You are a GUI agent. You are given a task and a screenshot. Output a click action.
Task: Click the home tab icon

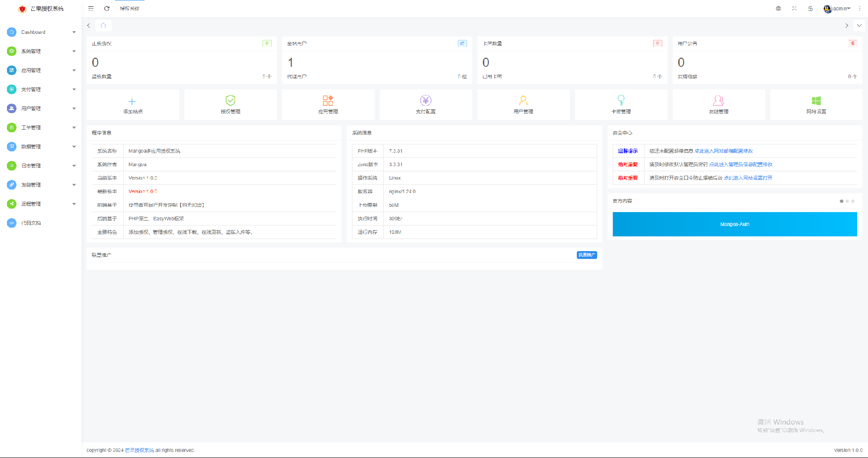[x=103, y=26]
